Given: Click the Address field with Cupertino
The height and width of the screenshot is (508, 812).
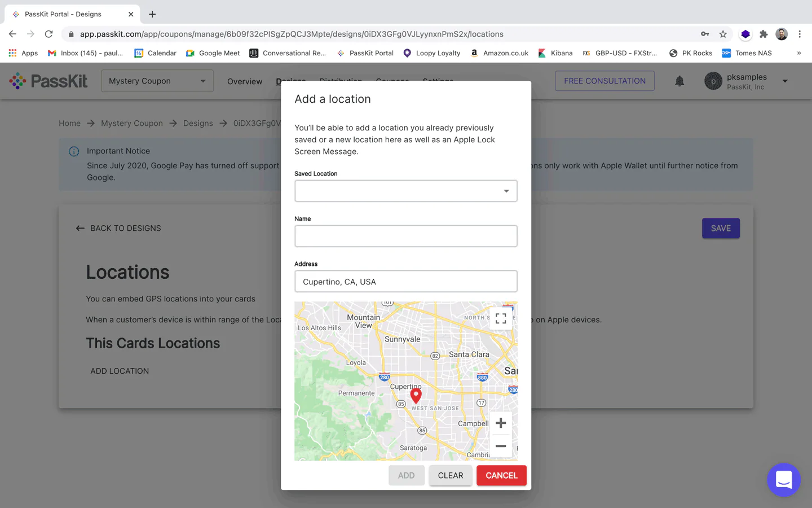Looking at the screenshot, I should click(406, 281).
